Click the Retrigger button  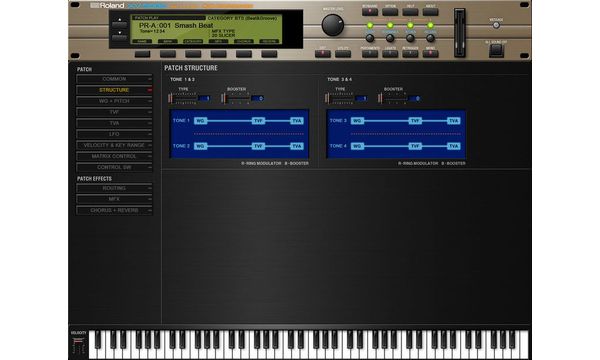[410, 54]
